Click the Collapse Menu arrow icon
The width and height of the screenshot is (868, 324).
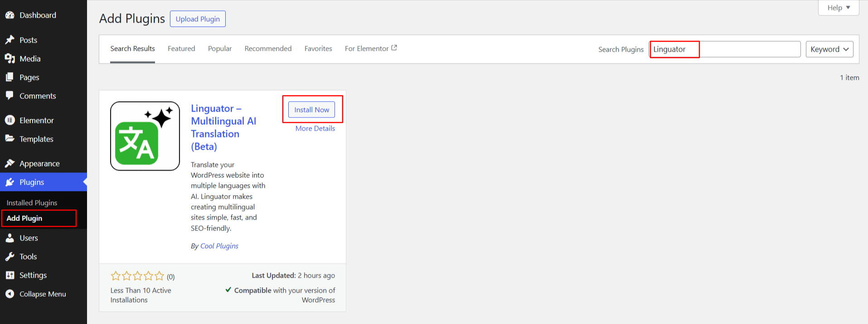click(10, 294)
